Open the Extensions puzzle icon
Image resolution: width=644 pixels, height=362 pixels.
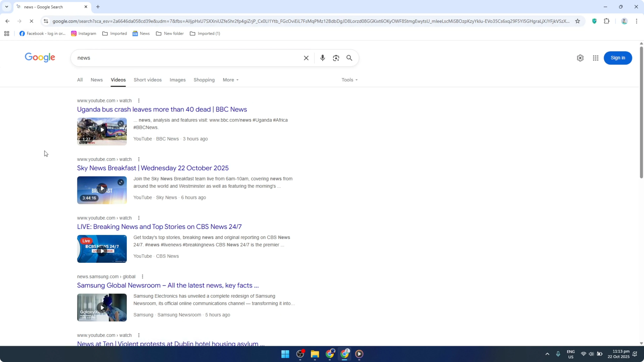point(607,21)
